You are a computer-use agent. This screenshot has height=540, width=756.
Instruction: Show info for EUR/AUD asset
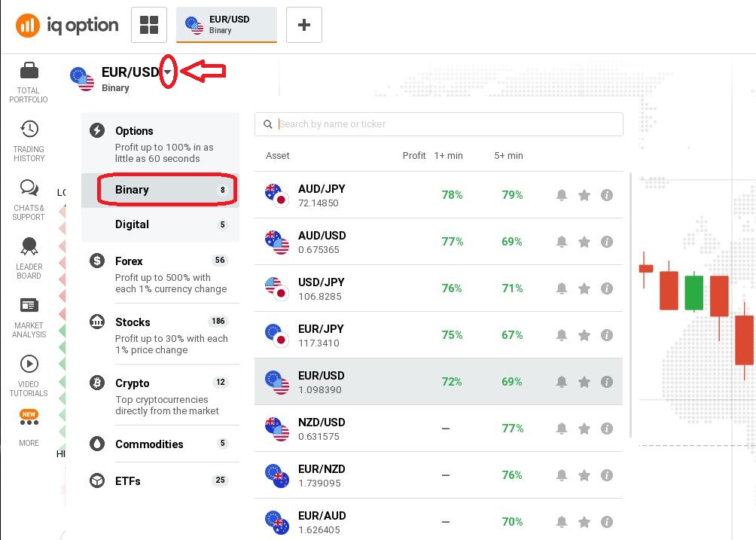607,522
